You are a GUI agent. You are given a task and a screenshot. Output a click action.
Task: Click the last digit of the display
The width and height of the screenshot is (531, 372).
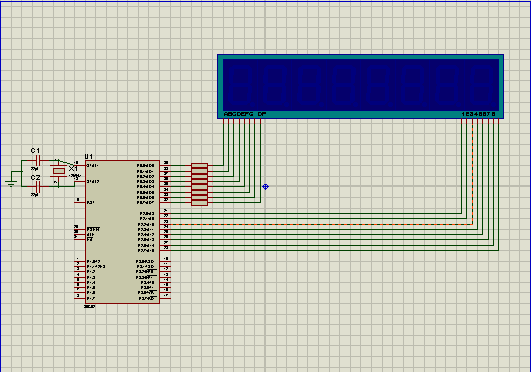click(482, 85)
